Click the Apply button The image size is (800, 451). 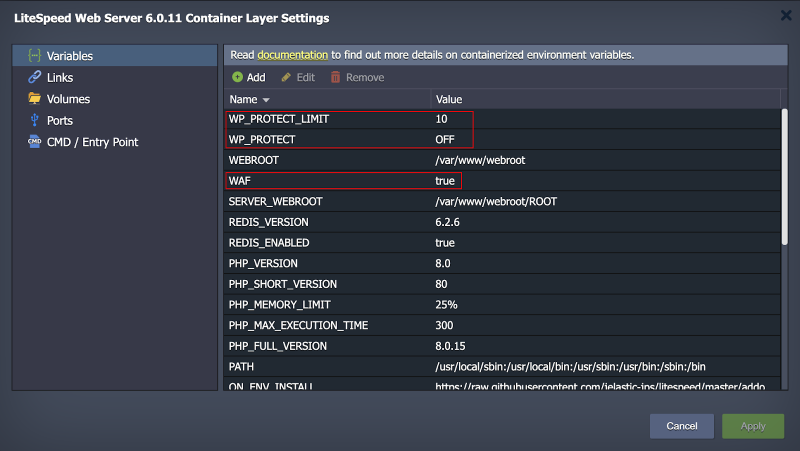point(753,426)
